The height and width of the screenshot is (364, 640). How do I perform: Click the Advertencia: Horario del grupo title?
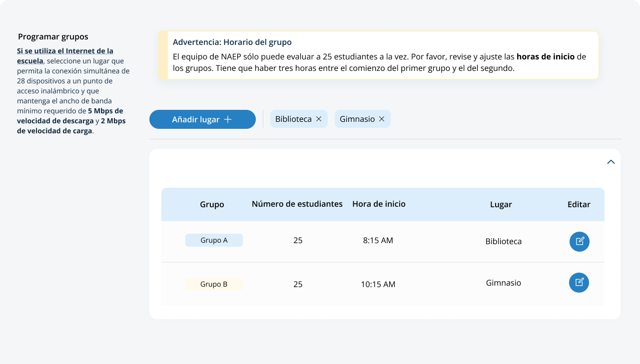pos(232,42)
